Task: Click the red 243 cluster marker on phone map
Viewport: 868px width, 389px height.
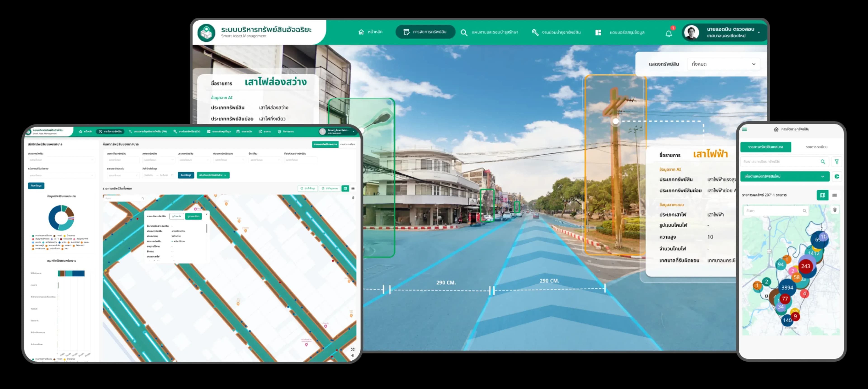Action: [x=805, y=266]
